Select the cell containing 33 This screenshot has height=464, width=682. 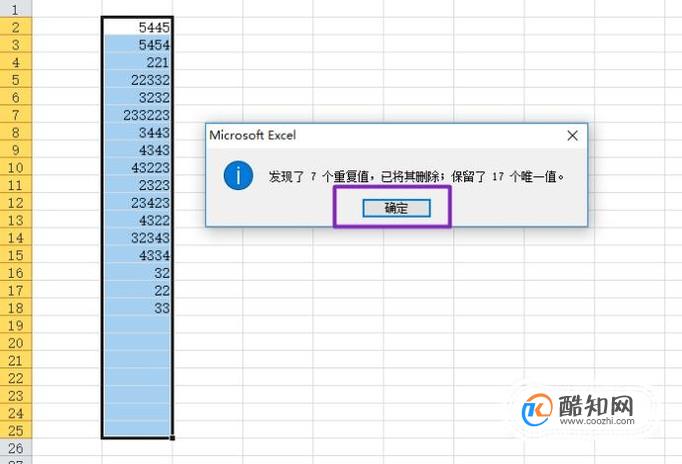pos(137,308)
